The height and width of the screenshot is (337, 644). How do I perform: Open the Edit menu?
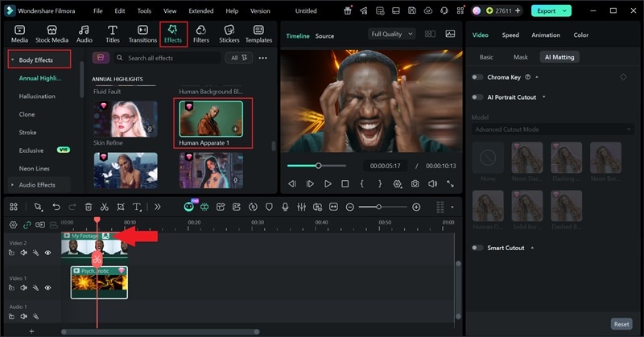click(x=119, y=11)
